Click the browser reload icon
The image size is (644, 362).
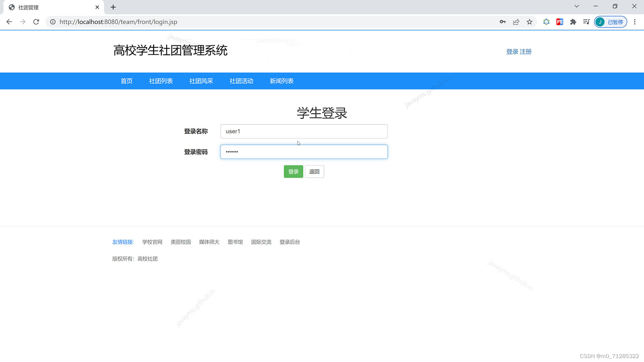36,22
